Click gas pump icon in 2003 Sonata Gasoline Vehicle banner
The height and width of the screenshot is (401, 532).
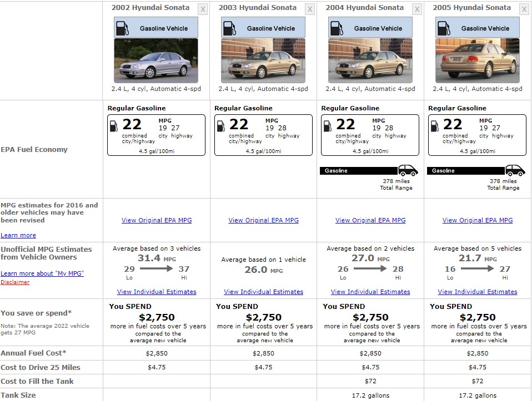[229, 28]
